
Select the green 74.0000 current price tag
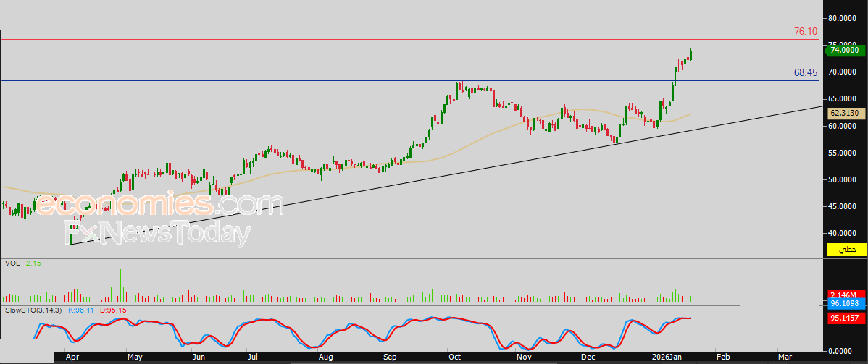click(846, 50)
